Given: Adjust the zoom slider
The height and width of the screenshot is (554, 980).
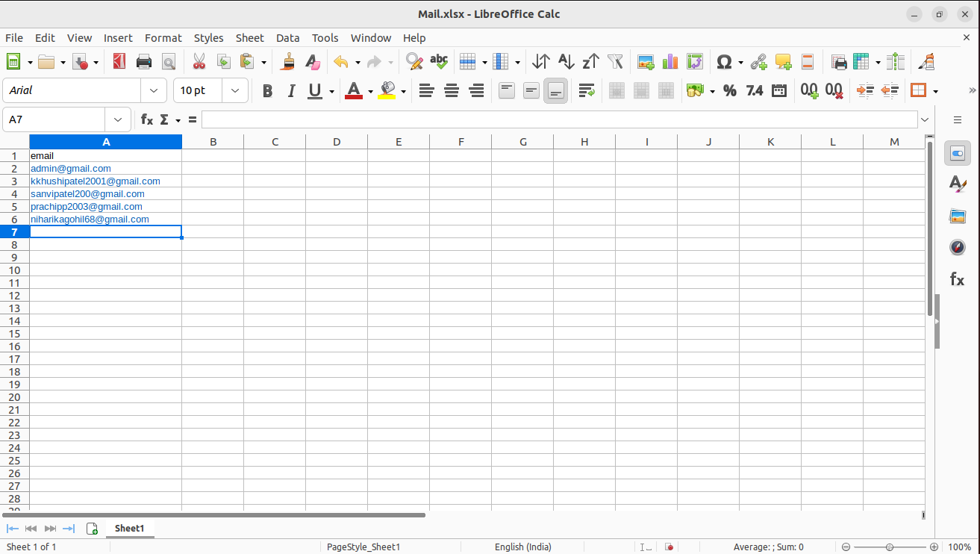Looking at the screenshot, I should (x=891, y=547).
